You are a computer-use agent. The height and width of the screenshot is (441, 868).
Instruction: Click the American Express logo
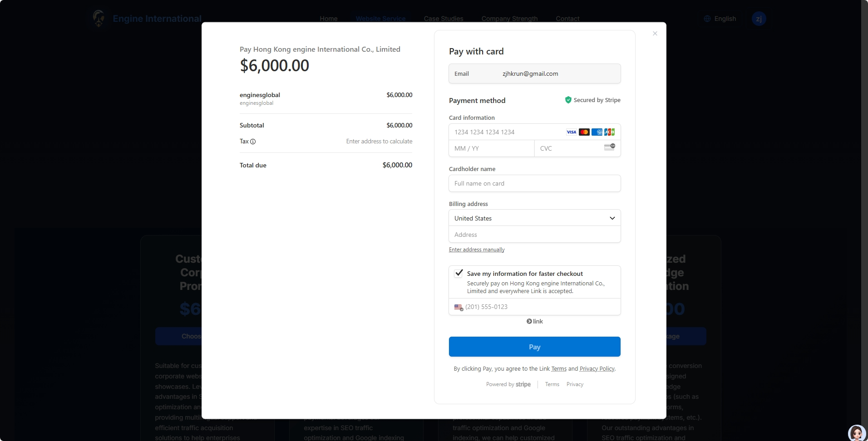(597, 132)
